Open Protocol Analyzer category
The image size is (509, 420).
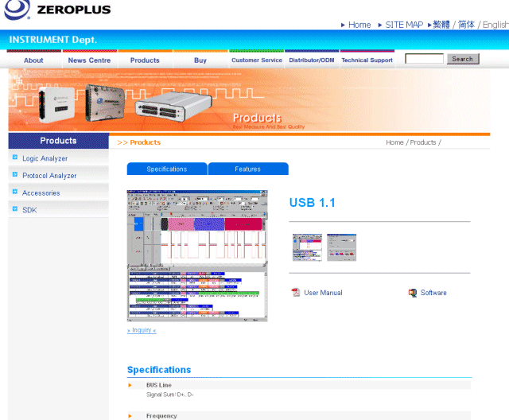pyautogui.click(x=49, y=176)
